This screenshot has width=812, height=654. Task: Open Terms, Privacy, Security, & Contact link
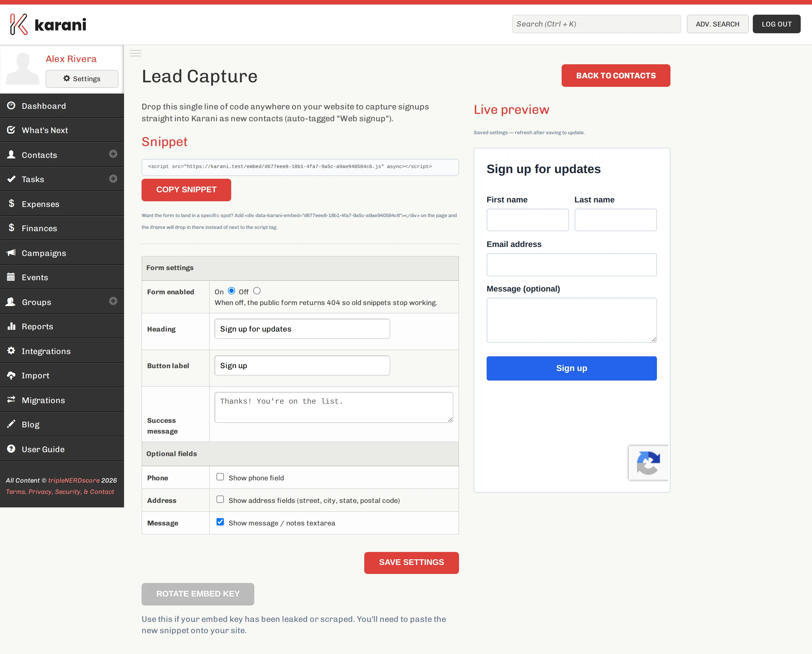(60, 492)
